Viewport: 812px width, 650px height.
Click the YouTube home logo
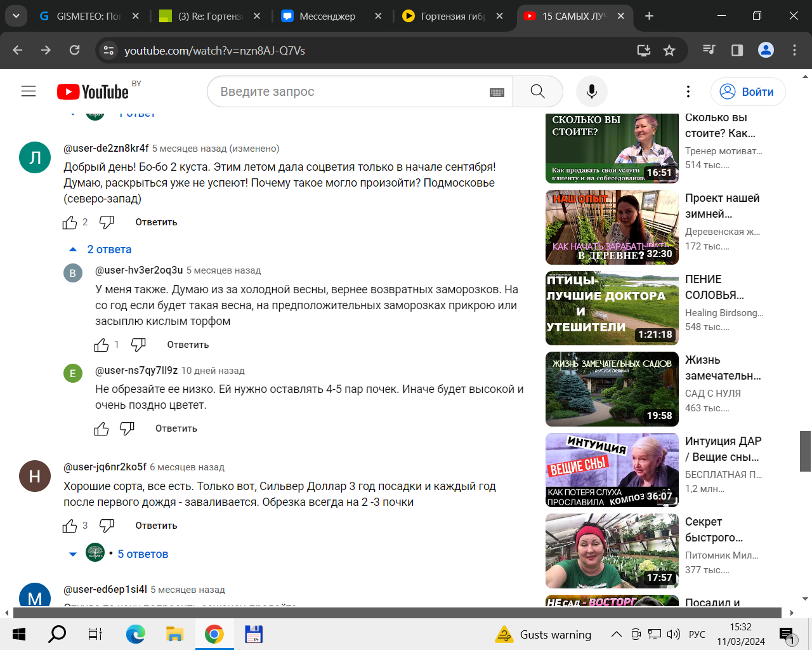click(93, 92)
